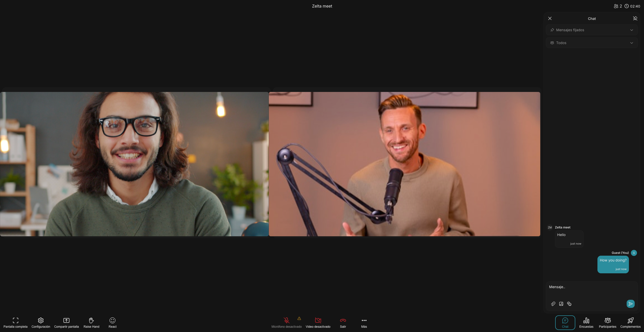Open the Complementos add-ons panel
Screen dimensions: 644x332
630,322
